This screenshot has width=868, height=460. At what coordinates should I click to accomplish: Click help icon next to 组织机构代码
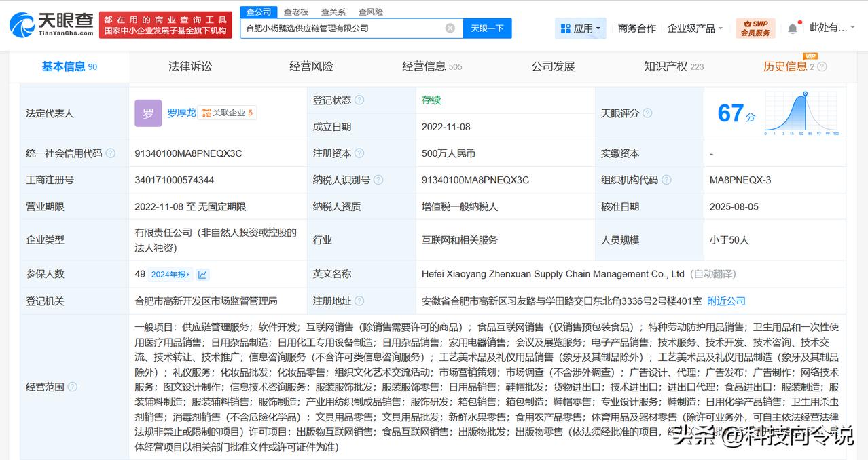coord(666,180)
